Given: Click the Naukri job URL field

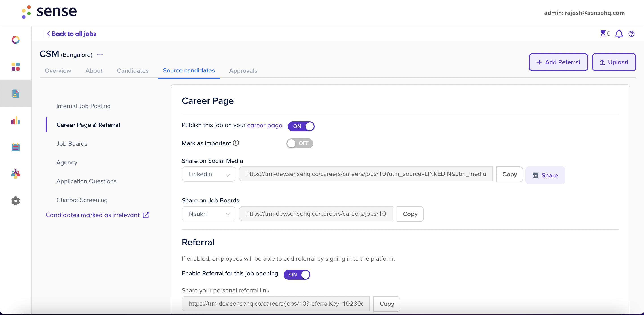Looking at the screenshot, I should pos(316,214).
